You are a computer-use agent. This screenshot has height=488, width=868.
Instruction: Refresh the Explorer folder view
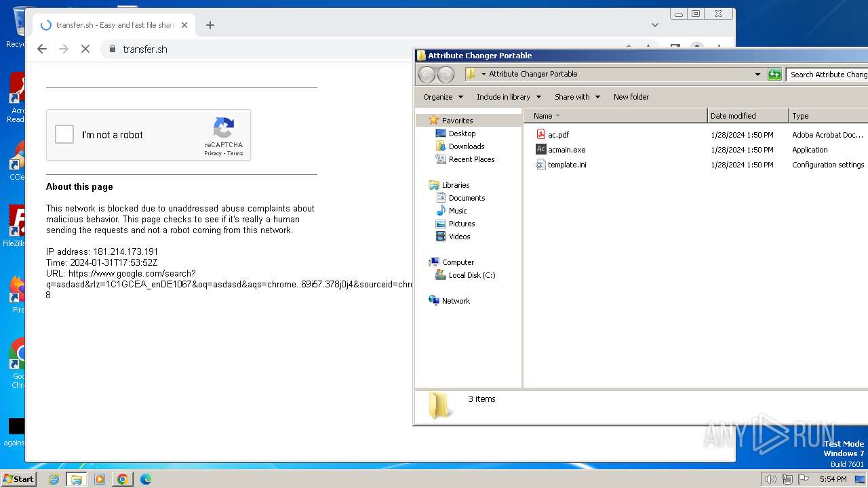click(774, 75)
